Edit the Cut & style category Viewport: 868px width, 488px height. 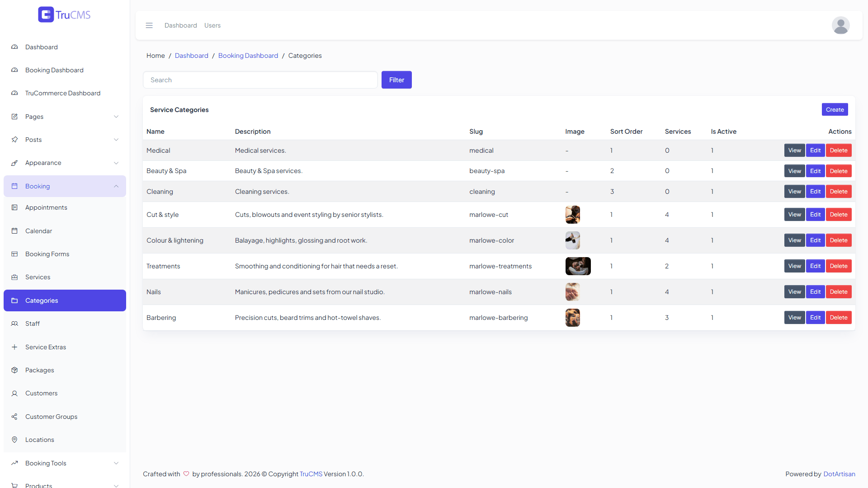pos(815,215)
